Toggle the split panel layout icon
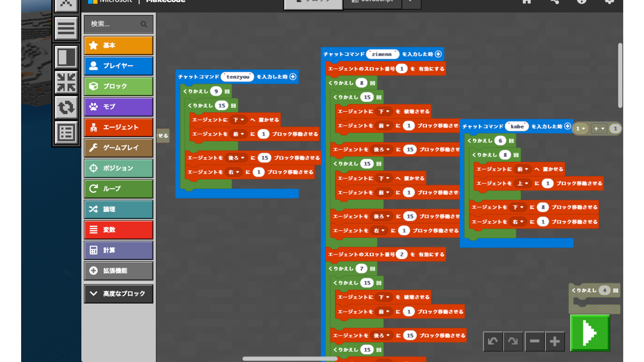This screenshot has height=362, width=644. click(x=66, y=57)
